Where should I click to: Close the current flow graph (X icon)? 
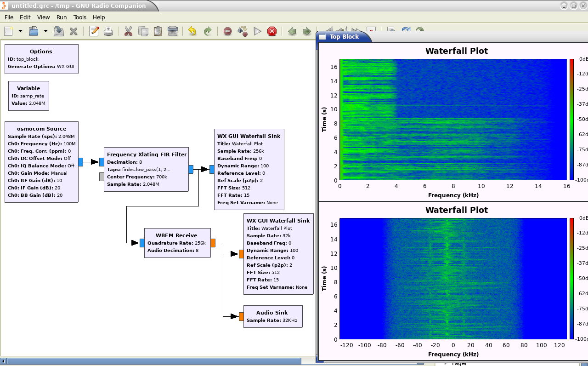73,31
